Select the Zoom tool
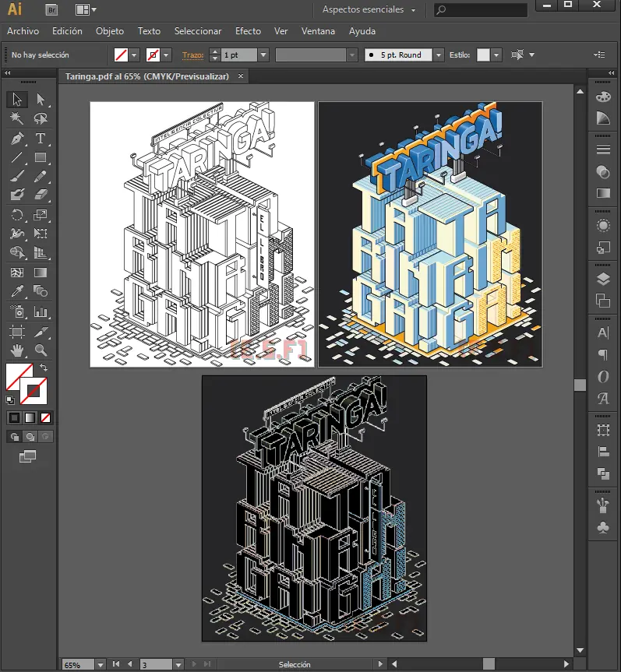Image resolution: width=621 pixels, height=672 pixels. point(41,350)
